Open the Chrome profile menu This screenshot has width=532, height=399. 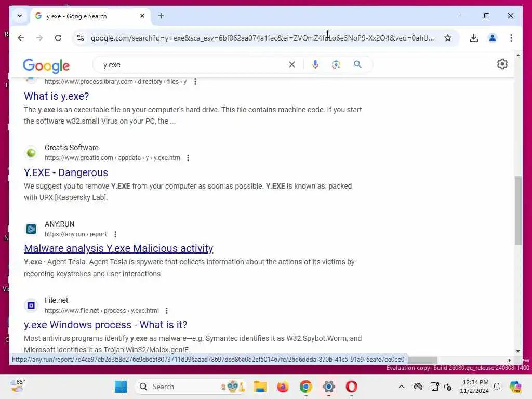coord(493,38)
